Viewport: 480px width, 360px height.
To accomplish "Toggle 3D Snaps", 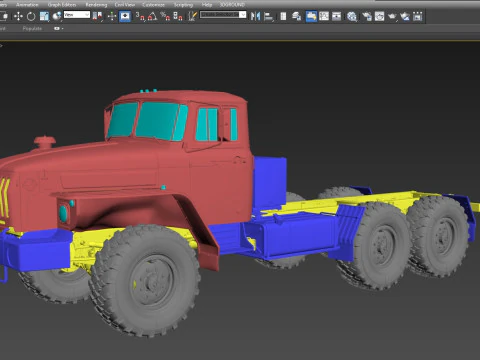I will pyautogui.click(x=140, y=16).
